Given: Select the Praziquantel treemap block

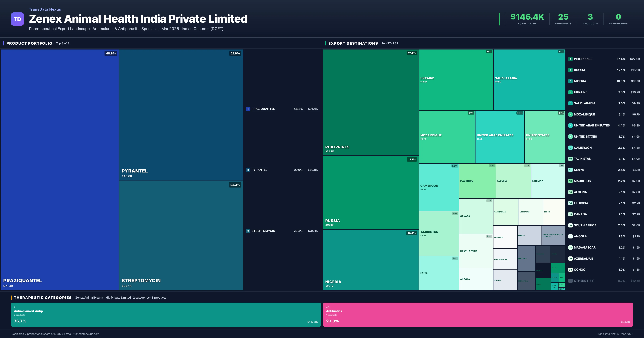Looking at the screenshot, I should [x=60, y=170].
